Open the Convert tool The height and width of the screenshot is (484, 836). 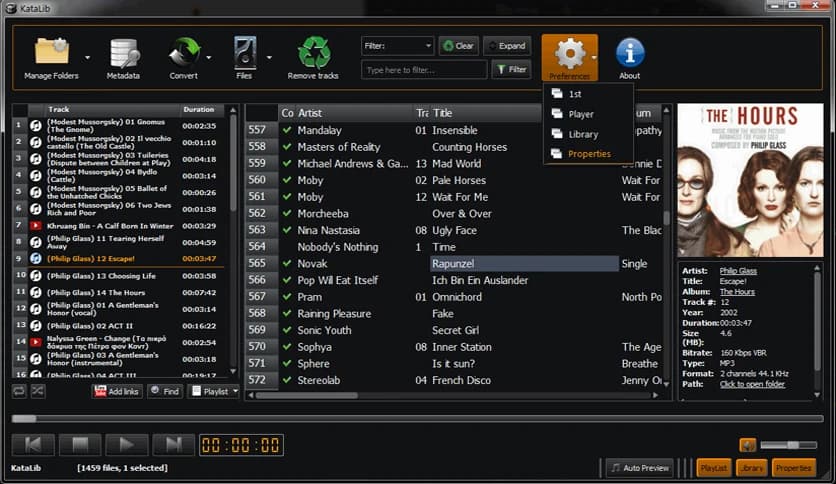(x=184, y=56)
